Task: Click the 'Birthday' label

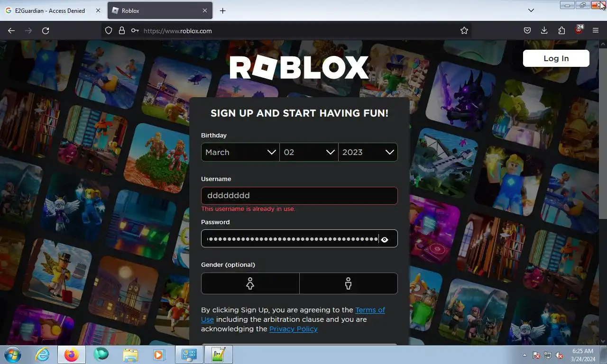Action: pyautogui.click(x=214, y=136)
